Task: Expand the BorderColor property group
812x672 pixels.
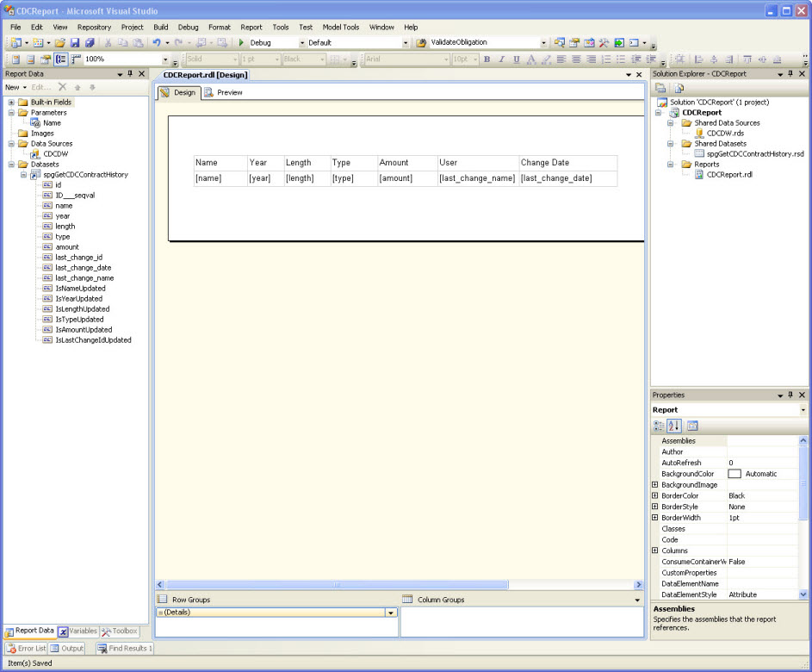Action: click(655, 496)
